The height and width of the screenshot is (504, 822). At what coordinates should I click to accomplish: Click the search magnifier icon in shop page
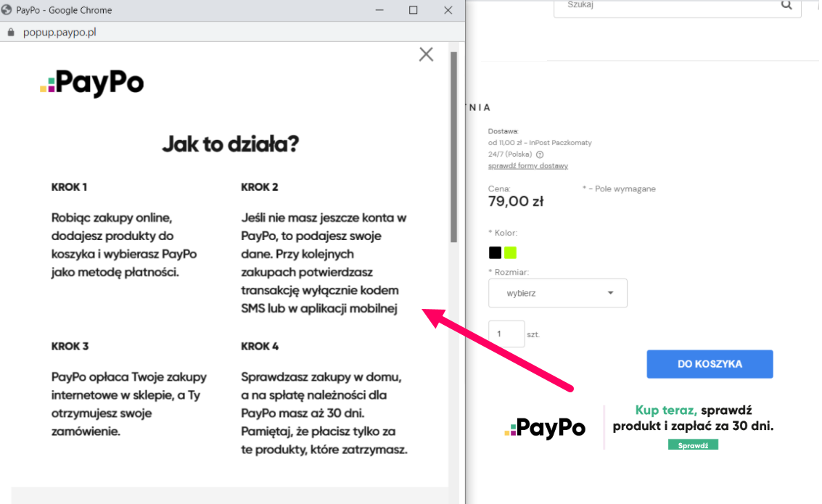786,5
